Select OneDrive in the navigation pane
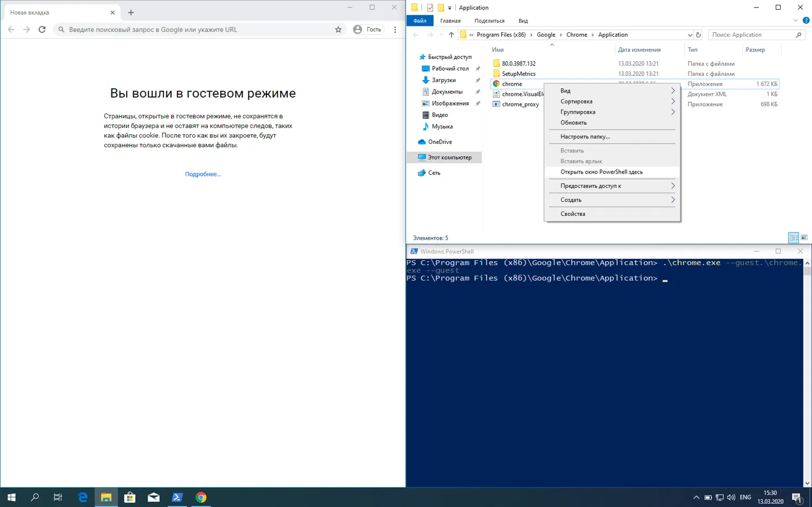812x507 pixels. click(x=440, y=142)
